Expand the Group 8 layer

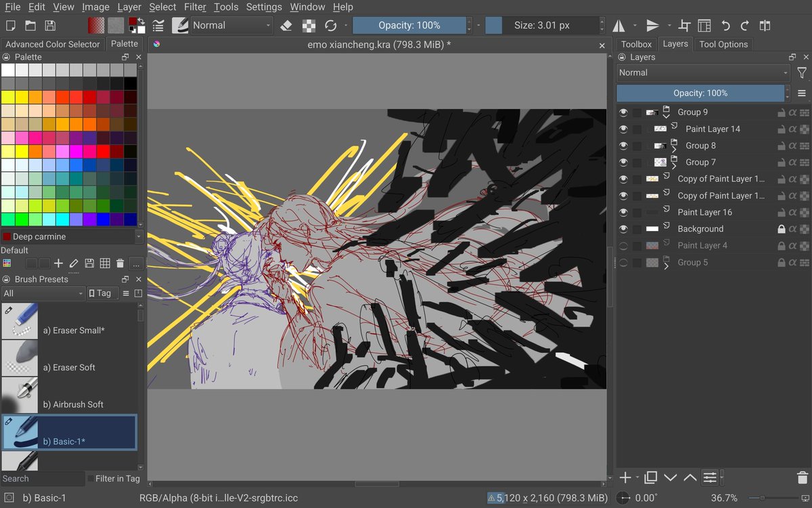pos(674,149)
